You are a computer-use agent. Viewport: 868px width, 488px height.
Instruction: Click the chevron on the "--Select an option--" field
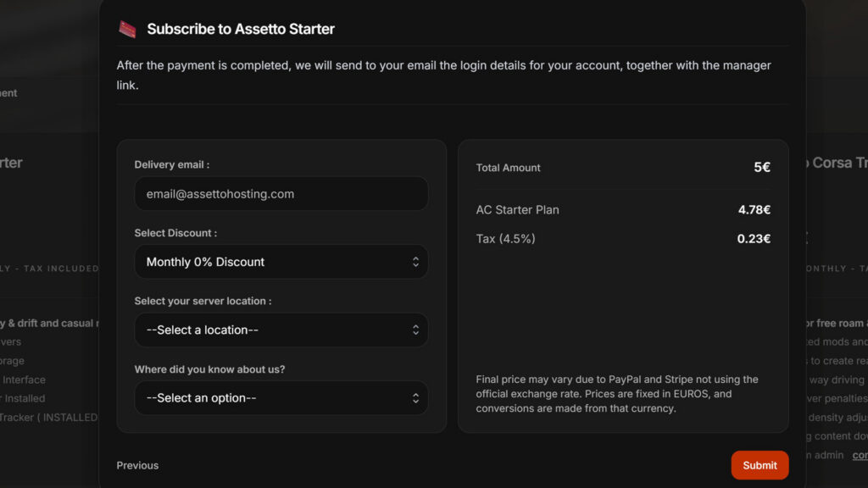(x=416, y=397)
